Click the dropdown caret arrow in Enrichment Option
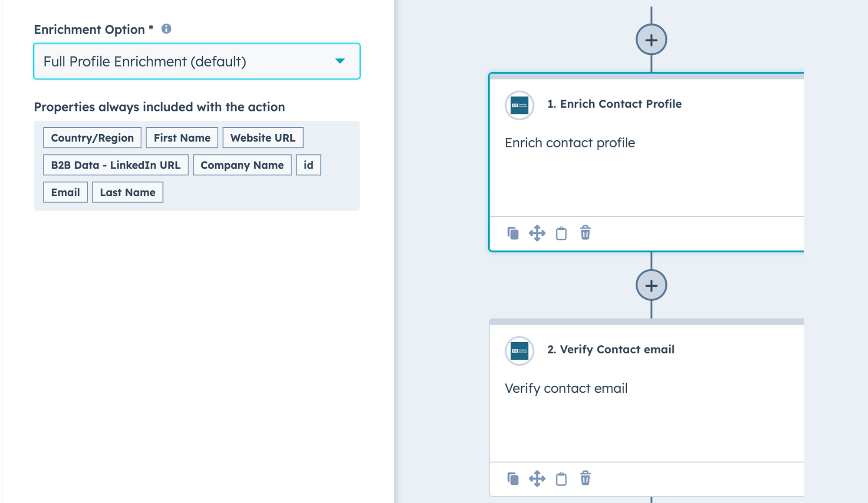The height and width of the screenshot is (503, 868). click(x=340, y=61)
